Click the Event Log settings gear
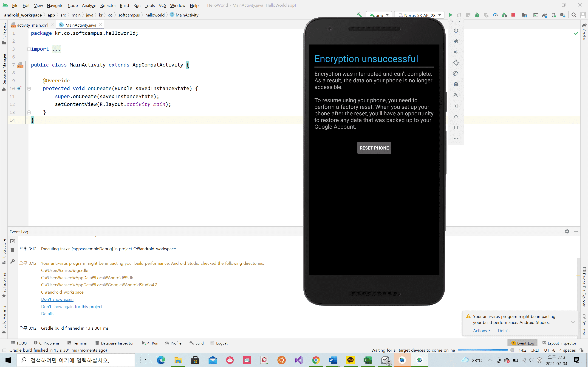The image size is (588, 367). click(567, 231)
